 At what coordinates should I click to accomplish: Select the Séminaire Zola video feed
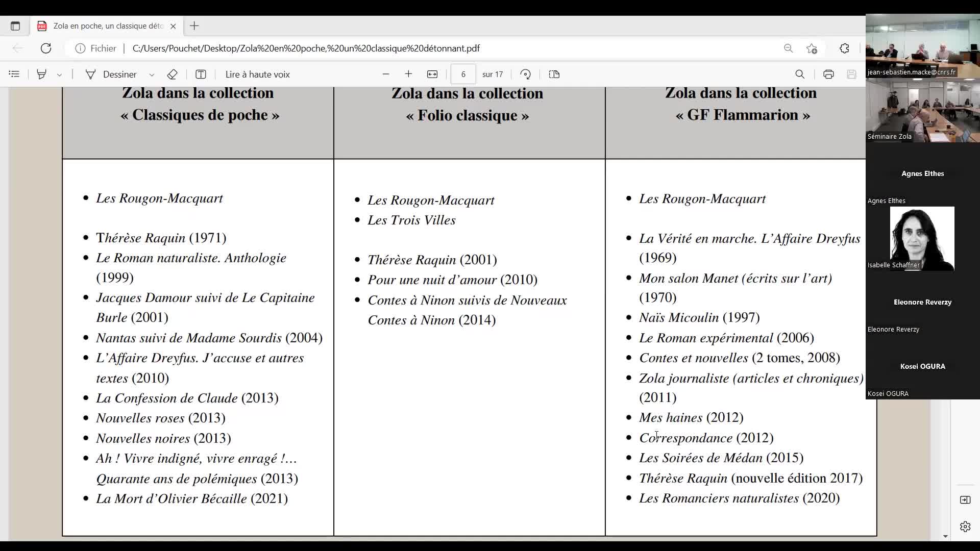click(x=923, y=110)
